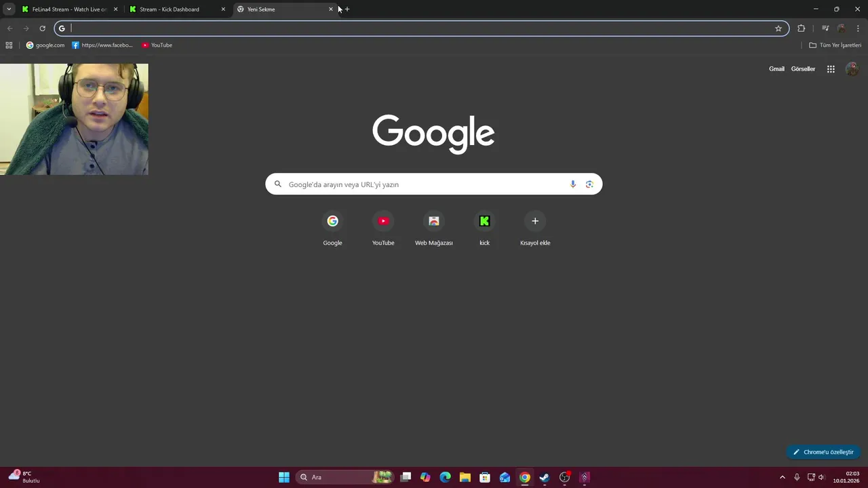Screen dimensions: 868x488
Task: Open the Gmail link
Action: coord(776,69)
